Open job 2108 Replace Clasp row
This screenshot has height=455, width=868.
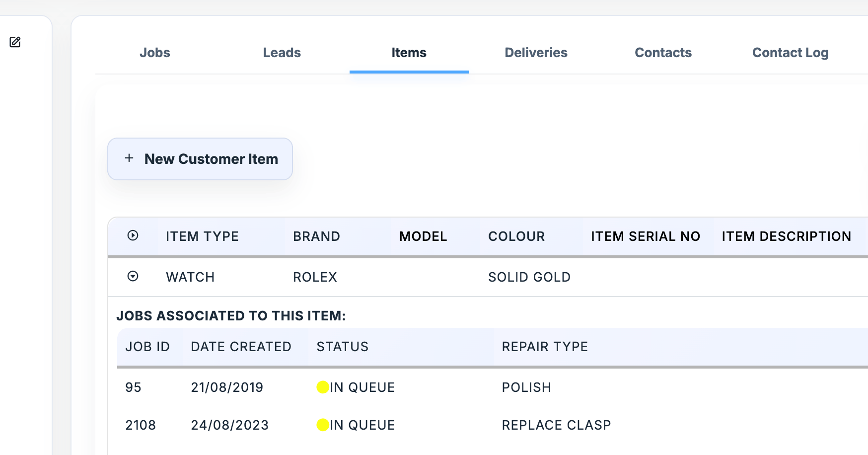click(x=556, y=425)
